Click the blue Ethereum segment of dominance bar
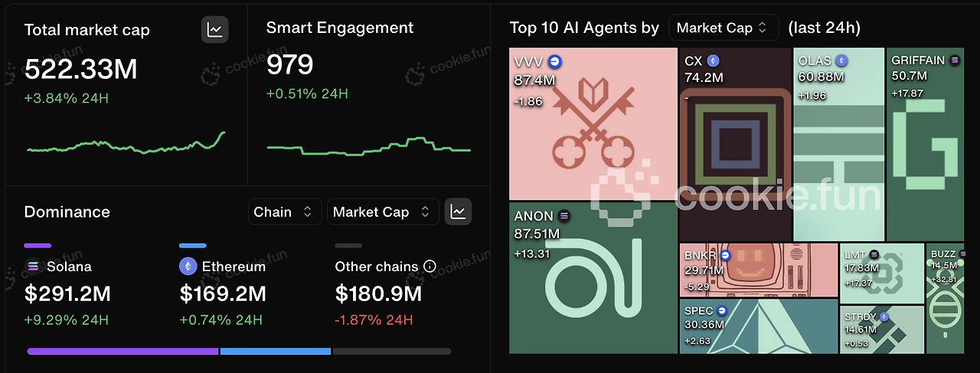Image resolution: width=980 pixels, height=373 pixels. pos(276,352)
